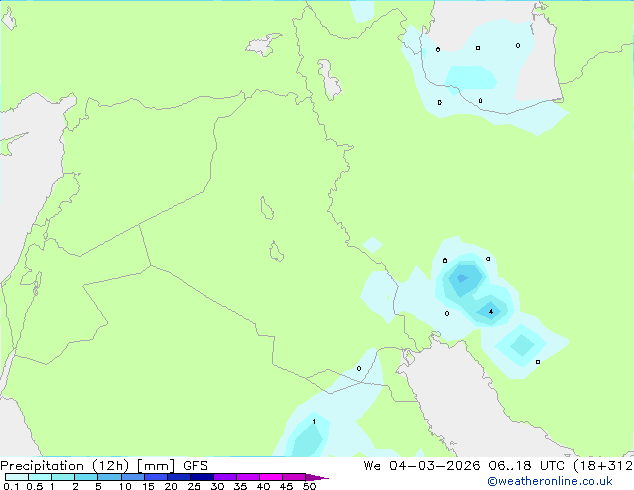Select the 30–35 mm purple swatch
Viewport: 634px width, 490px height.
click(225, 477)
